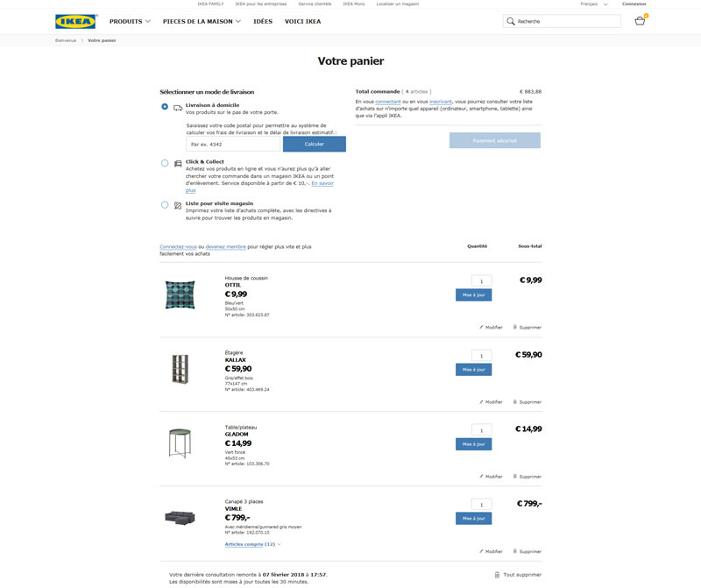Click the OTTIL product name
701x588 pixels.
coord(233,285)
